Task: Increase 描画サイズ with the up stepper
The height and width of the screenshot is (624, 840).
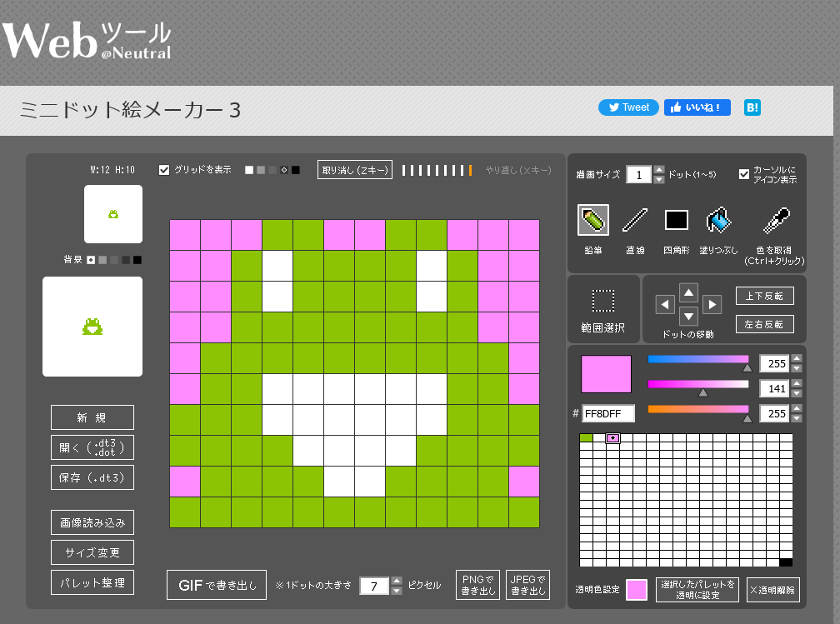Action: coord(659,170)
